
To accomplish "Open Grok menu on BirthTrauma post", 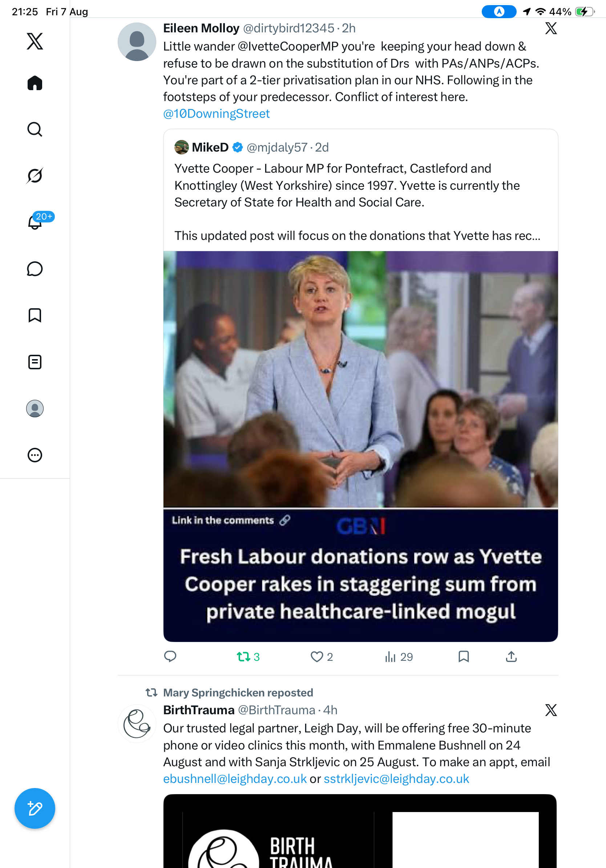I will pos(551,710).
